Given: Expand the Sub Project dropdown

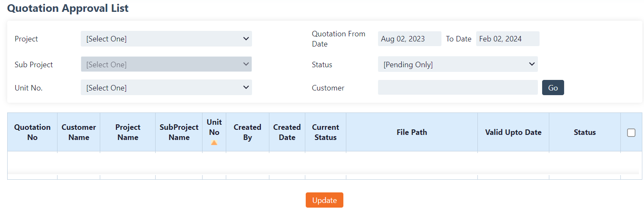Looking at the screenshot, I should [166, 65].
